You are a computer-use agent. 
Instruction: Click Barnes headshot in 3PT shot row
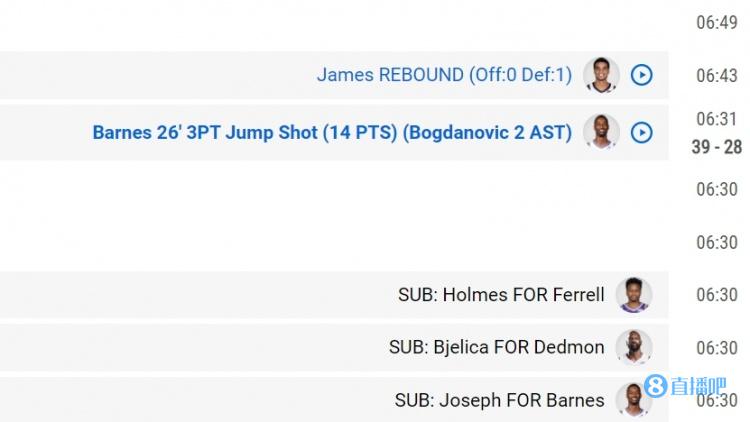[601, 132]
